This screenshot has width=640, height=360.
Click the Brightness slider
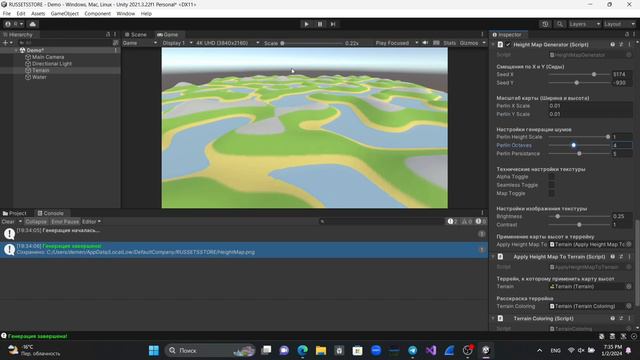click(x=579, y=216)
